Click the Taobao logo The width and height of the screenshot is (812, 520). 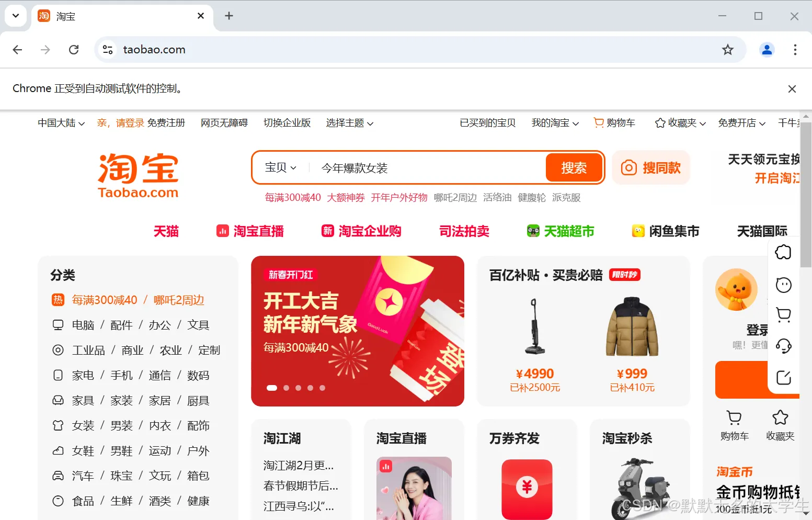point(138,175)
